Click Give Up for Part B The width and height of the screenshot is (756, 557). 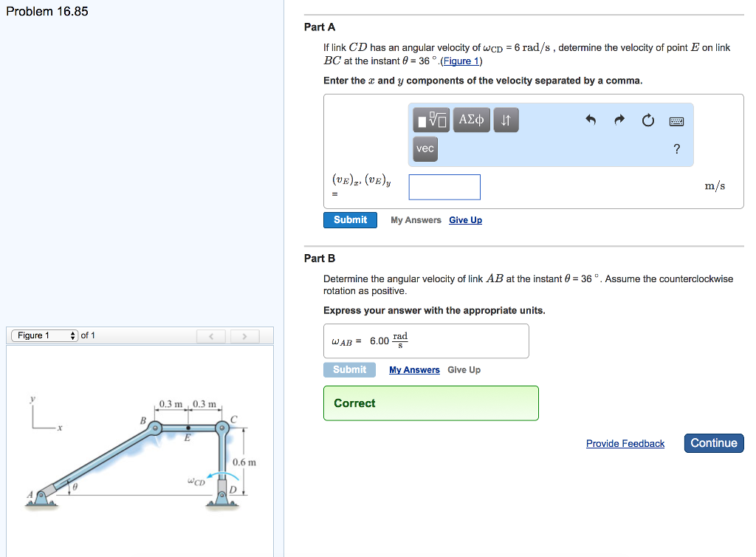pos(464,369)
